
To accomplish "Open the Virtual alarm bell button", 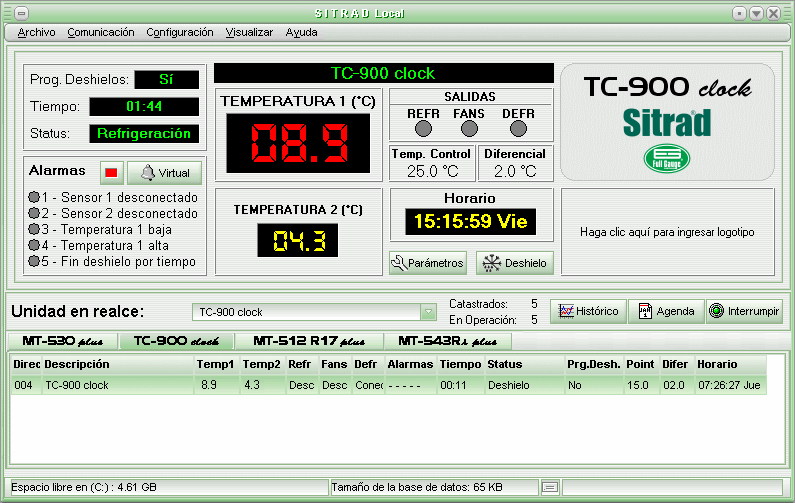I will pyautogui.click(x=165, y=173).
